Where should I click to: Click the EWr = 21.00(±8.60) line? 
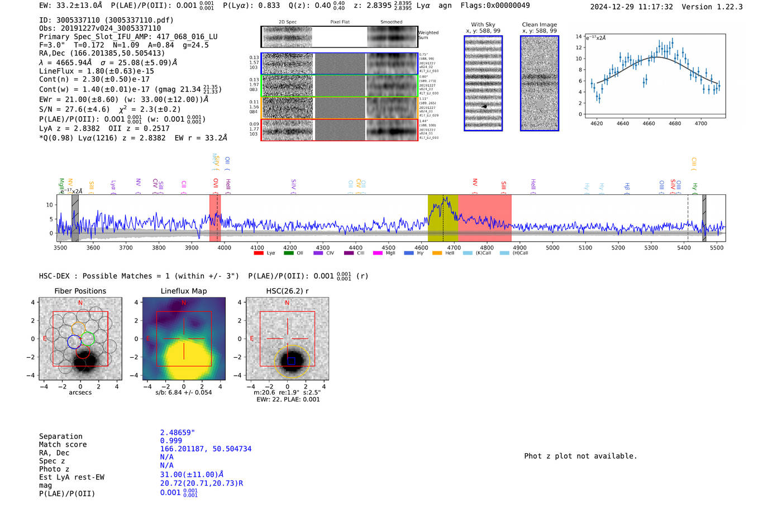(124, 99)
